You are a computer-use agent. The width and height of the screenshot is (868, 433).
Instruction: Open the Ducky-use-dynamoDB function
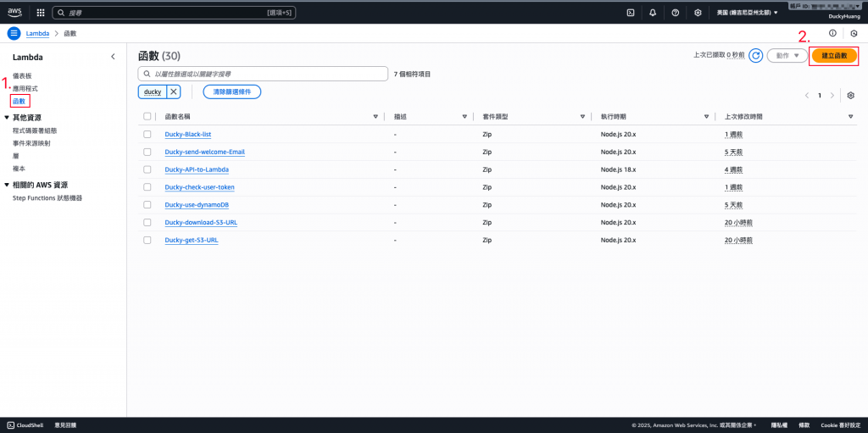coord(197,205)
